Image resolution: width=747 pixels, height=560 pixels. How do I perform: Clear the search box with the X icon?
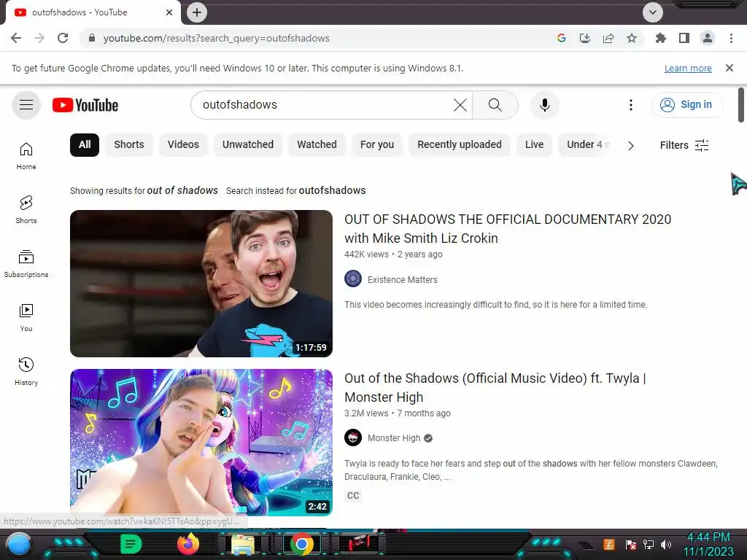(460, 105)
